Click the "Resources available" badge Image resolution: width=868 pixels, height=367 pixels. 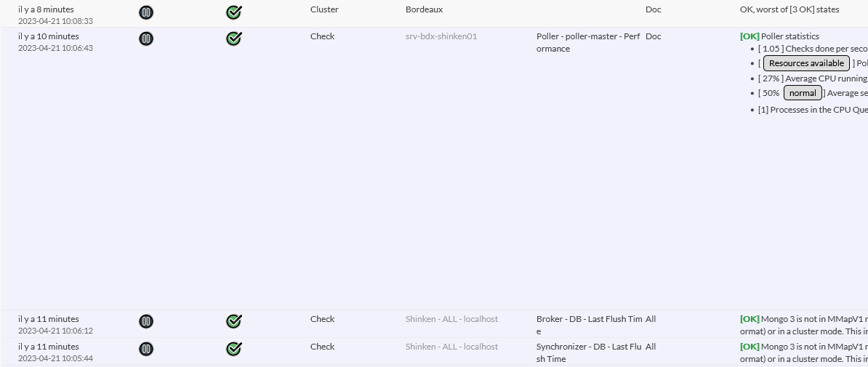(x=806, y=63)
